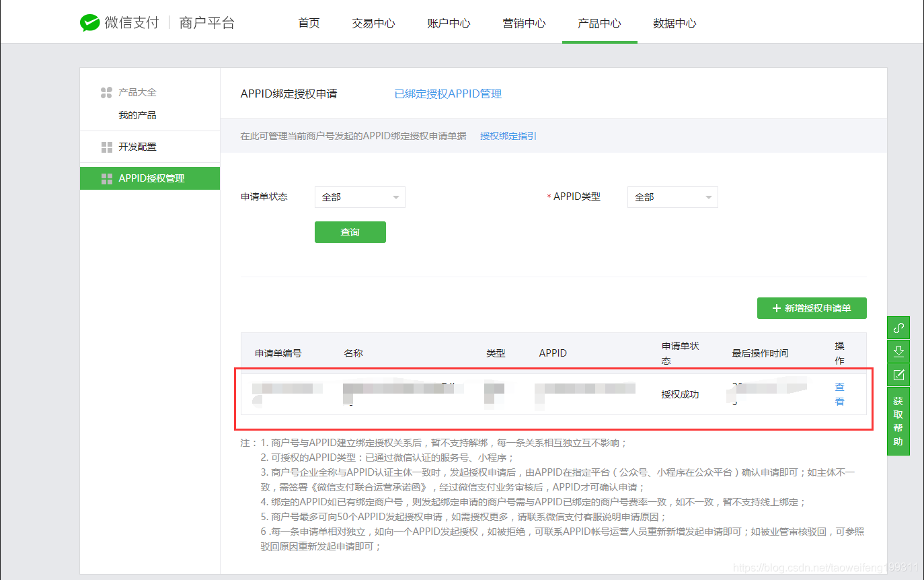This screenshot has height=580, width=924.
Task: Click 新增授权申请单 button
Action: click(x=812, y=308)
